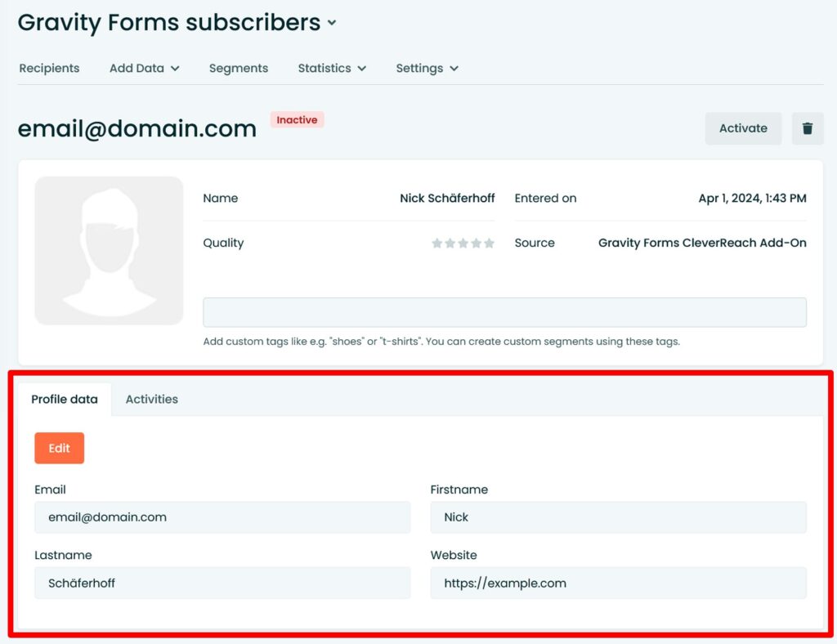Click the Firstname field containing Nick
This screenshot has width=837, height=644.
pos(618,517)
